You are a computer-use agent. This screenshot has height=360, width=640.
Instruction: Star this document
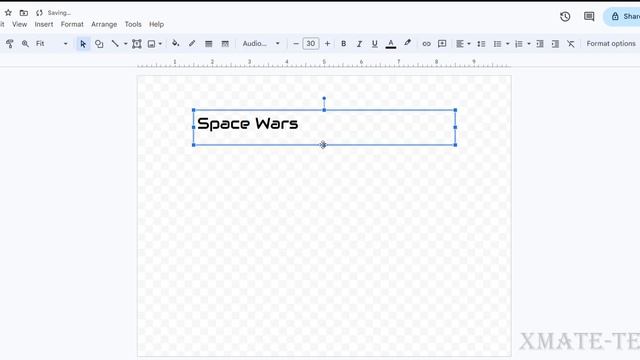click(x=8, y=13)
